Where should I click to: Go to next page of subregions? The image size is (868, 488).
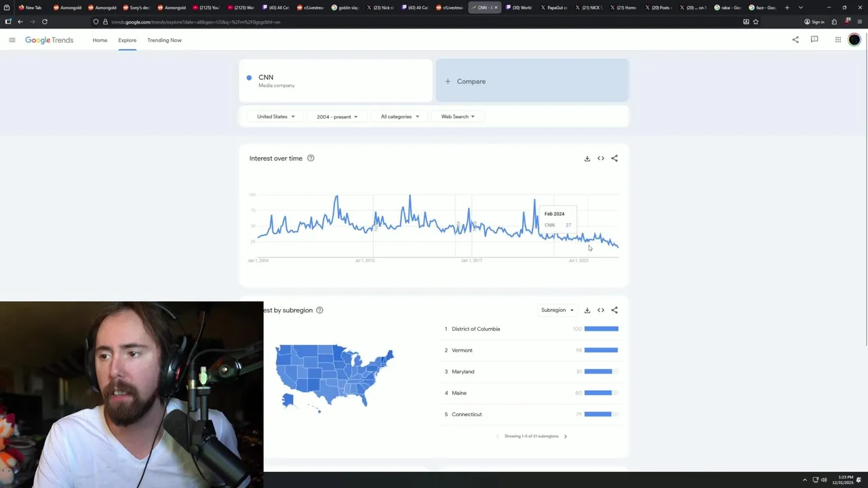[566, 436]
